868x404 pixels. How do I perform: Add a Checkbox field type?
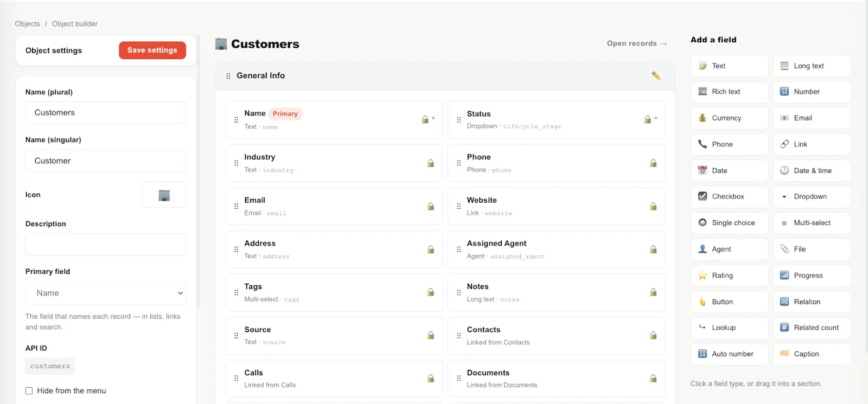pyautogui.click(x=730, y=197)
